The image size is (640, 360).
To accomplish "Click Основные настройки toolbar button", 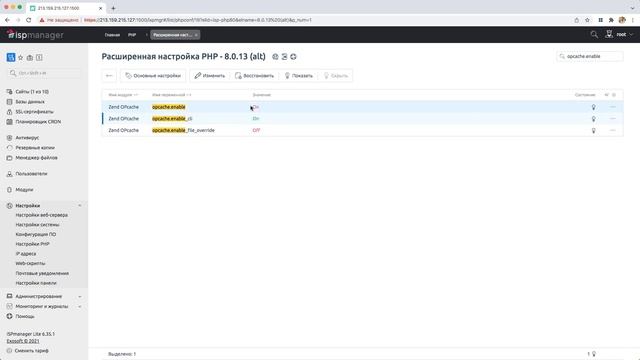I will [x=153, y=76].
